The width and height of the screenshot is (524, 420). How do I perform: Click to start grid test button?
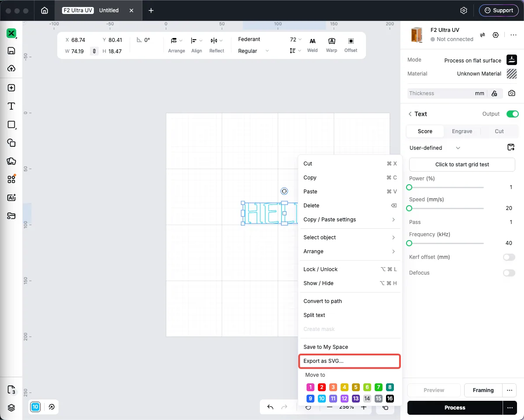tap(462, 165)
